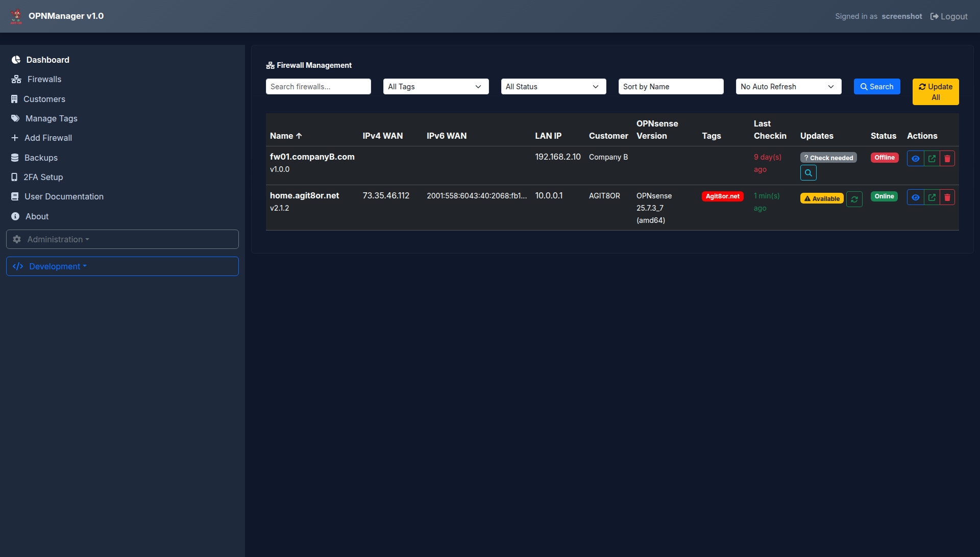View details eye icon for home.agit8or.net
980x557 pixels.
point(916,197)
